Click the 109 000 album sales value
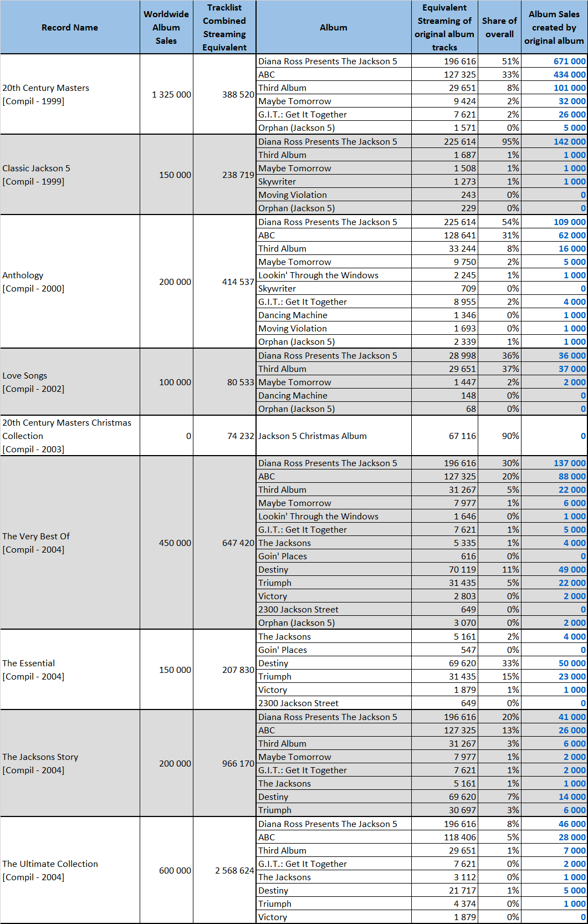The image size is (588, 924). (570, 222)
